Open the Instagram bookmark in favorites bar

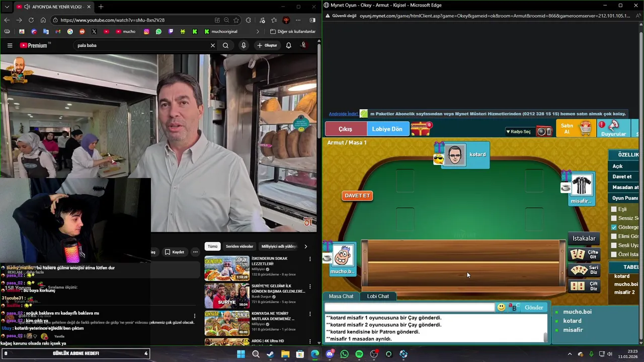coord(146,32)
